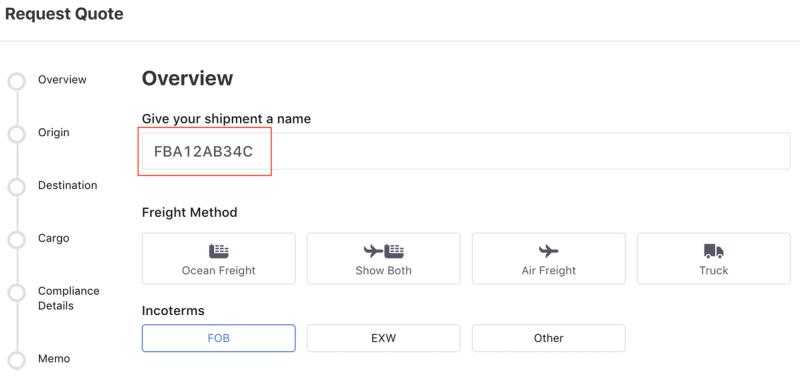Click the Overview step circle

17,81
